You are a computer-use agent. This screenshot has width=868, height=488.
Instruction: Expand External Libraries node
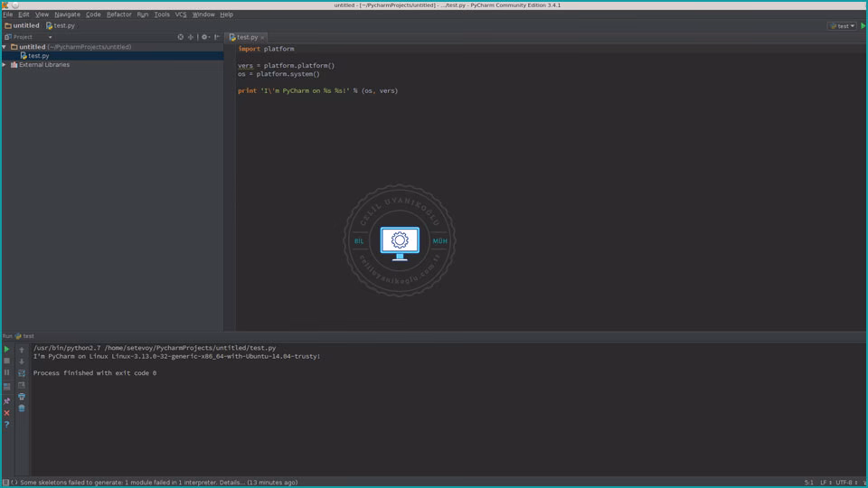pos(5,65)
